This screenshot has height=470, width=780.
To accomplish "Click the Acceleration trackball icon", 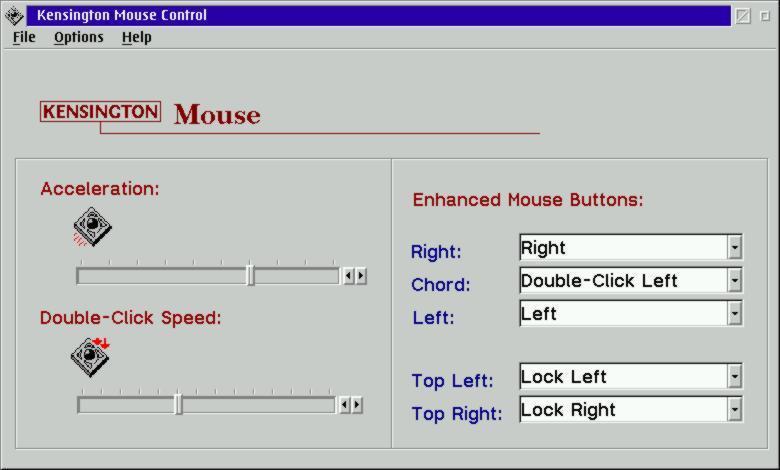I will [92, 227].
